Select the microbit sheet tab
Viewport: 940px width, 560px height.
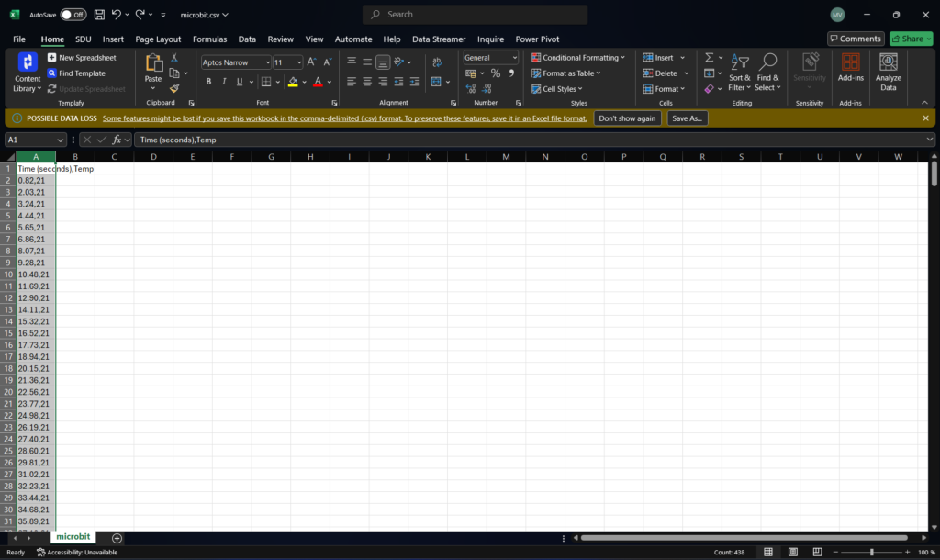coord(73,537)
